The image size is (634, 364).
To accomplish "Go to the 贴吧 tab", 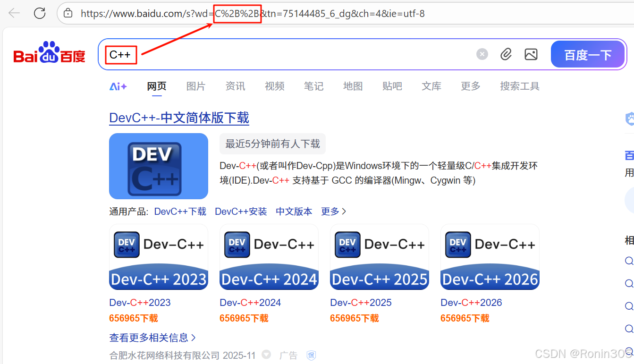I will point(392,86).
